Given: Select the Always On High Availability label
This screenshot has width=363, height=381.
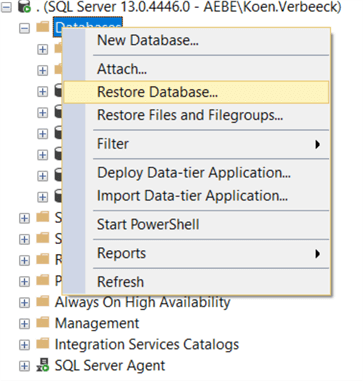Looking at the screenshot, I should (x=142, y=303).
